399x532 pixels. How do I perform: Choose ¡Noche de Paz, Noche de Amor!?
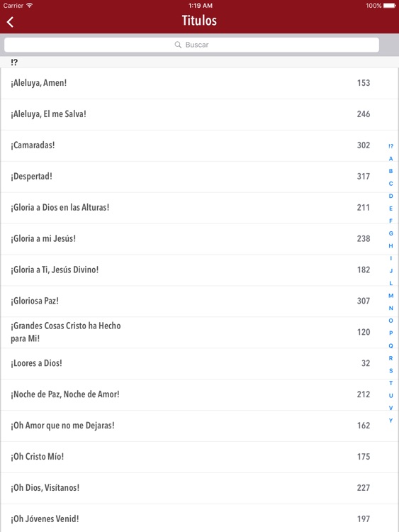199,394
